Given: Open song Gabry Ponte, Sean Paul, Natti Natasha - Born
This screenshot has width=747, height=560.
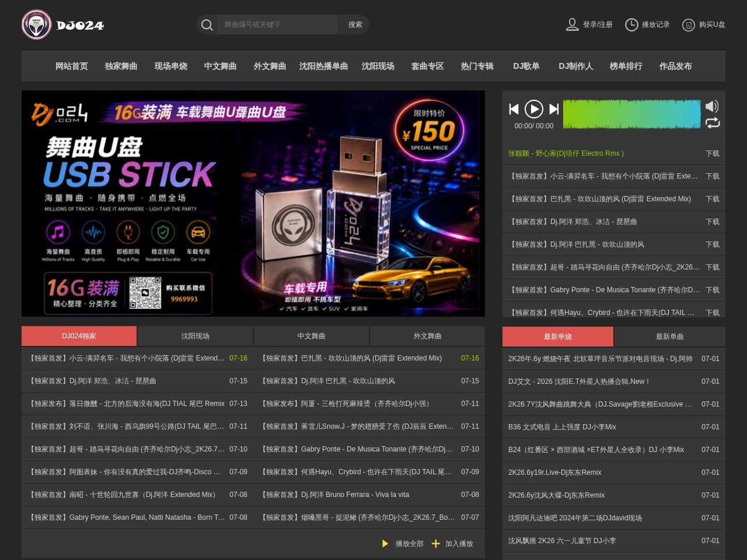Looking at the screenshot, I should pos(126,517).
